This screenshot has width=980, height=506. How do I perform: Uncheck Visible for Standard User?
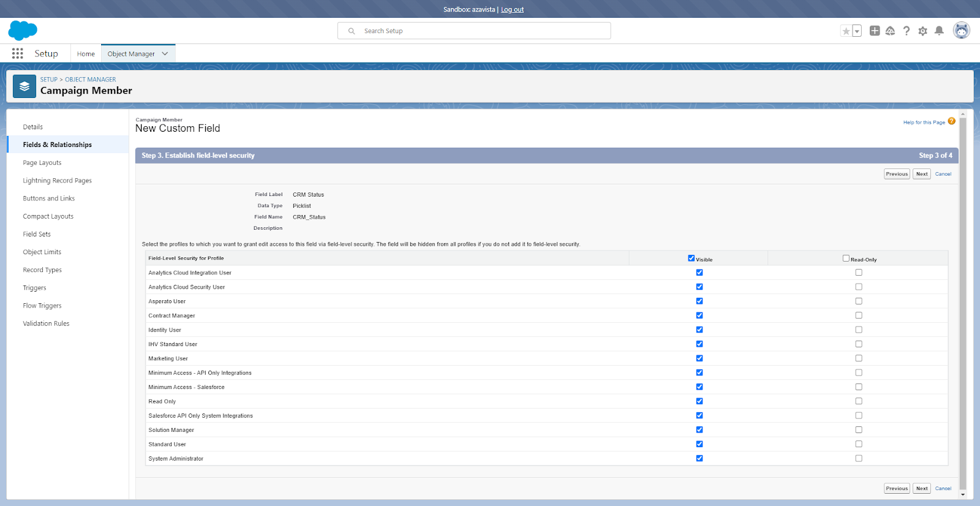coord(699,444)
